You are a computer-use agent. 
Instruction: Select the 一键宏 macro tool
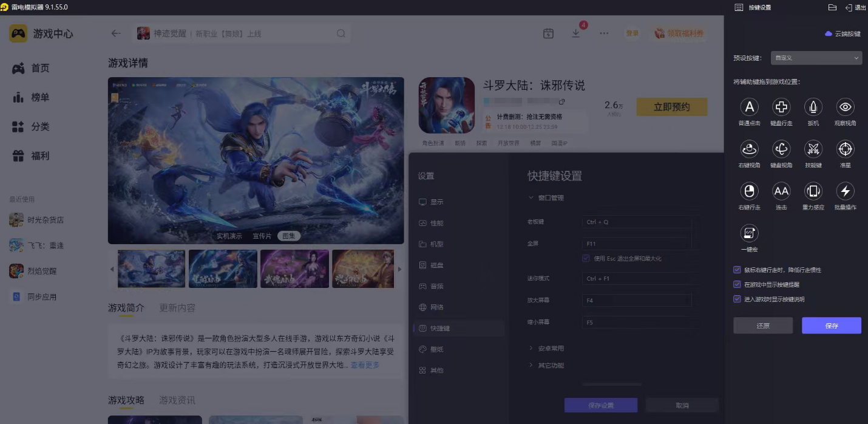749,233
